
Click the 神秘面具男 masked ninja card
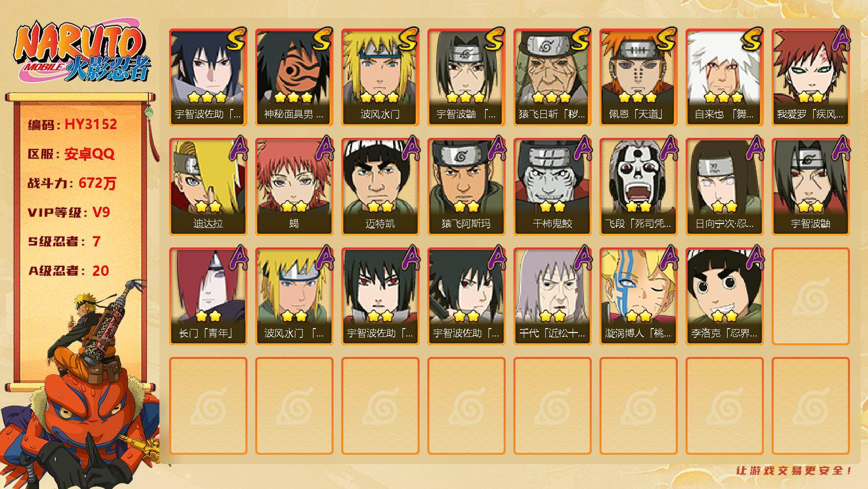(294, 77)
